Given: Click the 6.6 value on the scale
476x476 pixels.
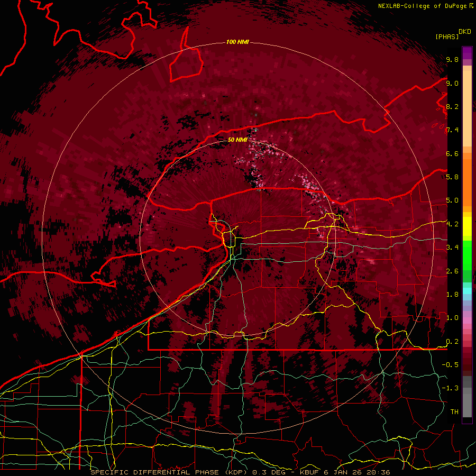Looking at the screenshot, I should tap(452, 153).
